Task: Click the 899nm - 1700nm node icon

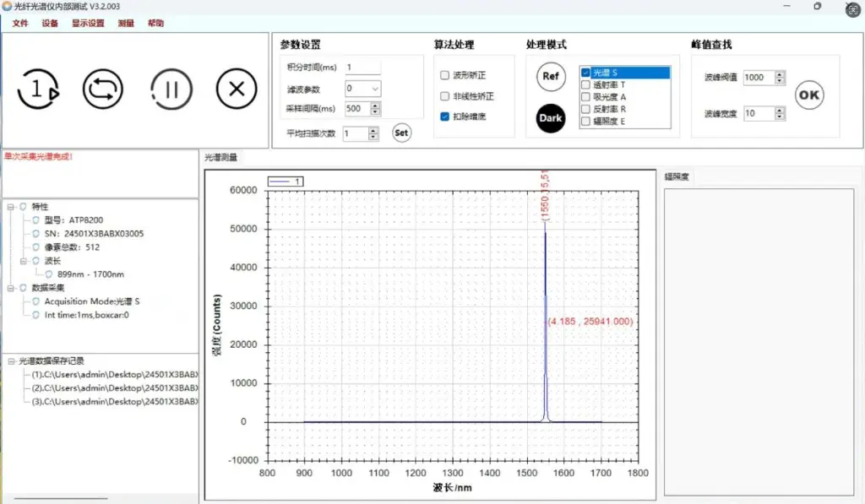Action: click(48, 274)
